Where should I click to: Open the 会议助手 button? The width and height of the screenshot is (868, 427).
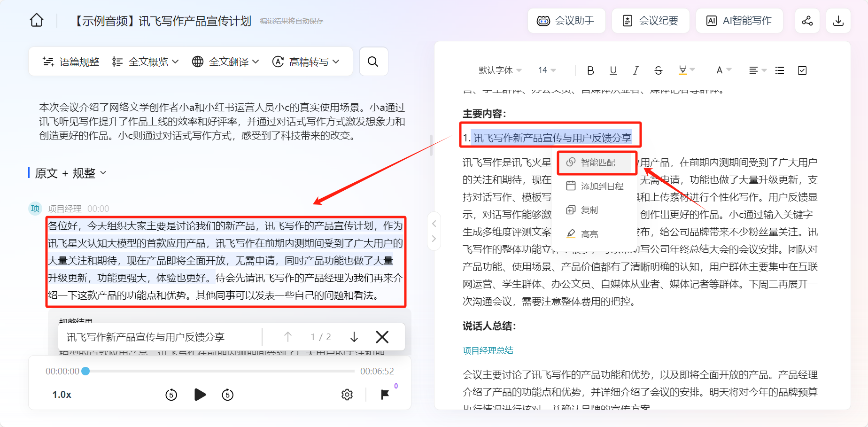pos(566,21)
